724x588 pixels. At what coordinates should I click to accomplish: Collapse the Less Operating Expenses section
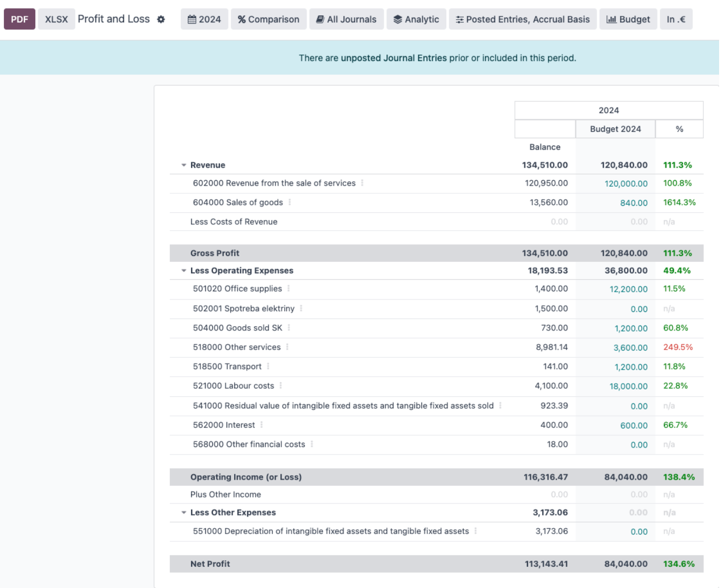[x=184, y=271]
